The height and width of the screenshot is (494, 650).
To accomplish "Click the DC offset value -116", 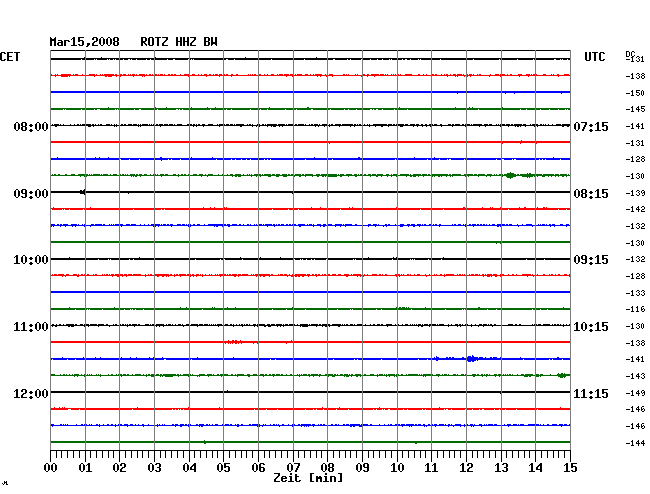I will tap(635, 309).
